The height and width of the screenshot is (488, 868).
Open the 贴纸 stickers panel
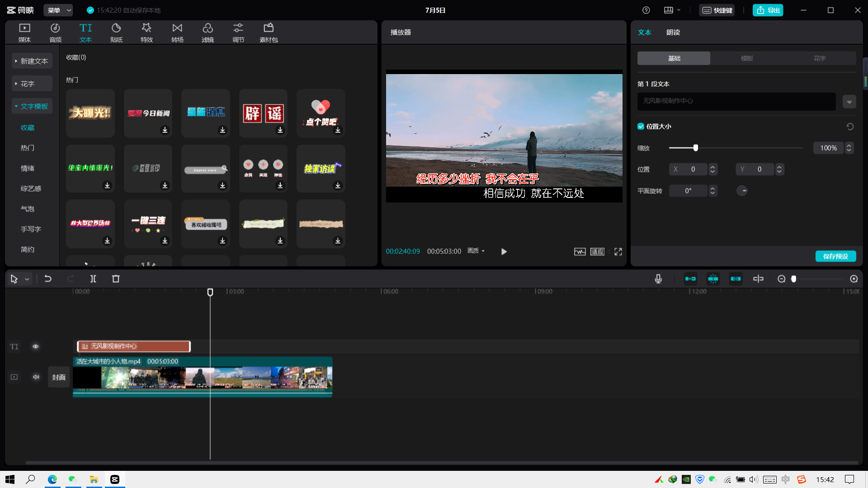116,33
